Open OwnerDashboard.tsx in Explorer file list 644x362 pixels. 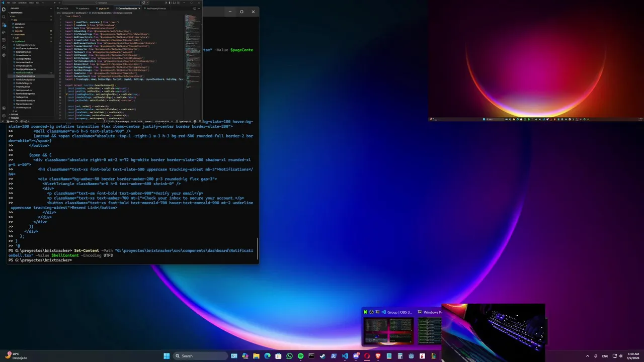25,76
